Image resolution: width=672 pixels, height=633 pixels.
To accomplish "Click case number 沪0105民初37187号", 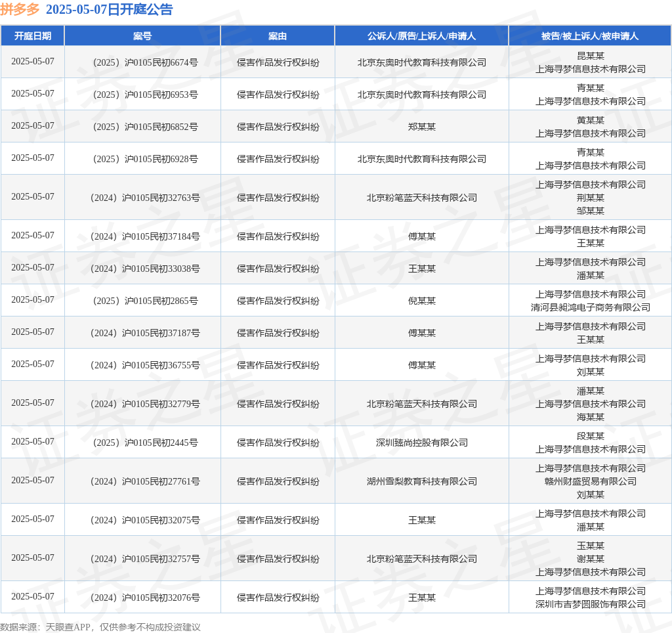I will coord(145,333).
